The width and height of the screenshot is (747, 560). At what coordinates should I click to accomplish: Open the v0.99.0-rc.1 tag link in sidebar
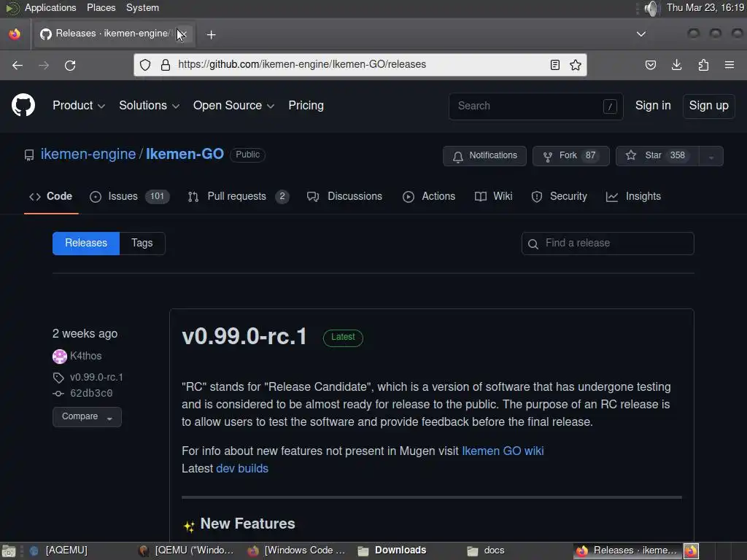(x=97, y=378)
